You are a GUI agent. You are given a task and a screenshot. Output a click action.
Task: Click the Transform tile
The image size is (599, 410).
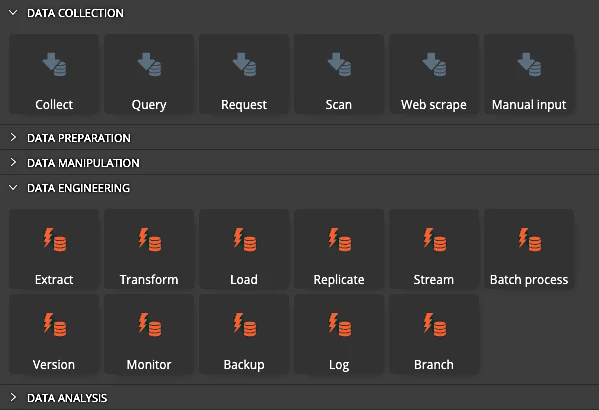[x=149, y=249]
